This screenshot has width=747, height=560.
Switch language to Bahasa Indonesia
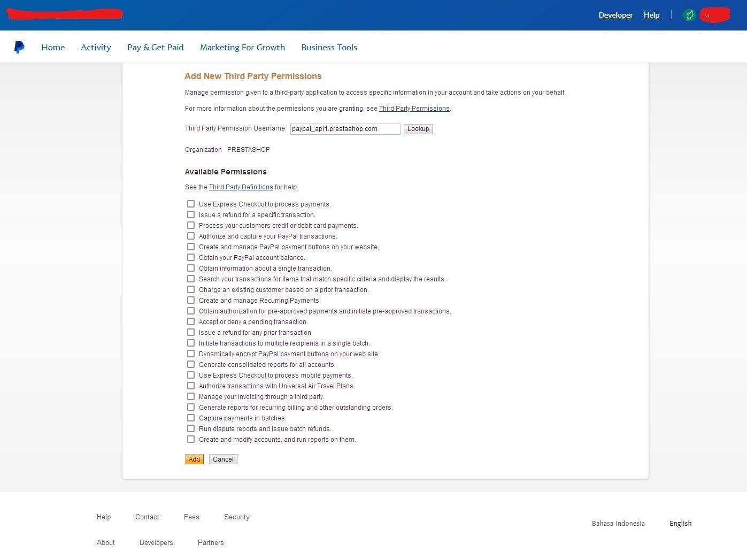click(618, 524)
